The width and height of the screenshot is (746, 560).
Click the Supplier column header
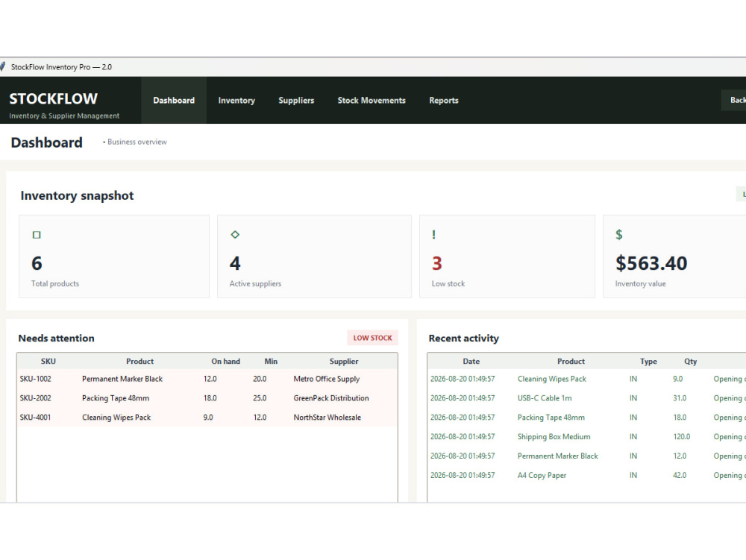[x=344, y=362]
